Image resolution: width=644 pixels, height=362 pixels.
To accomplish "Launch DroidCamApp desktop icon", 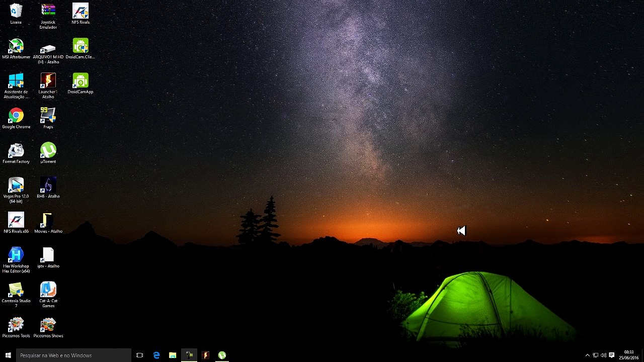I will click(80, 83).
